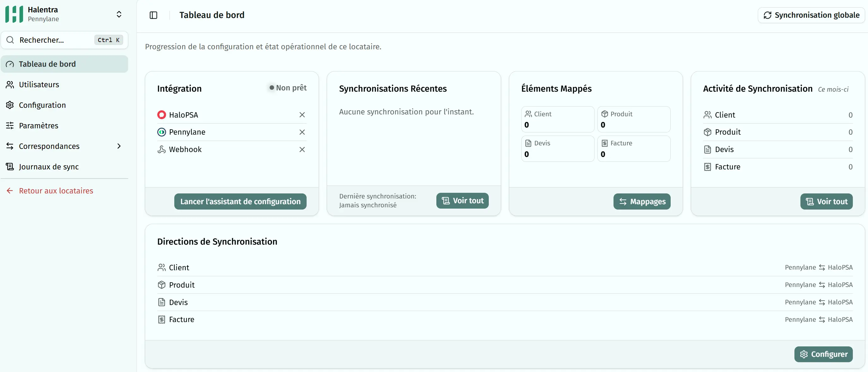Click the Halentra logo icon

coord(14,14)
